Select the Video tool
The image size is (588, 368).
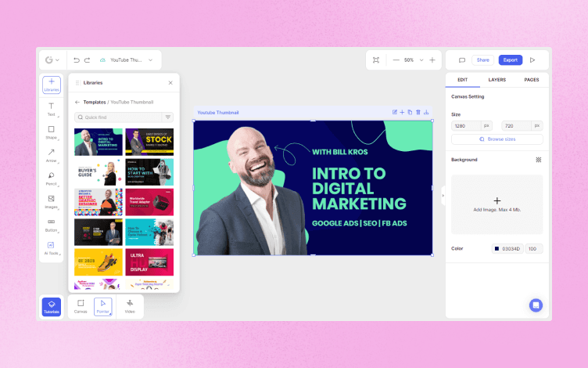tap(130, 307)
